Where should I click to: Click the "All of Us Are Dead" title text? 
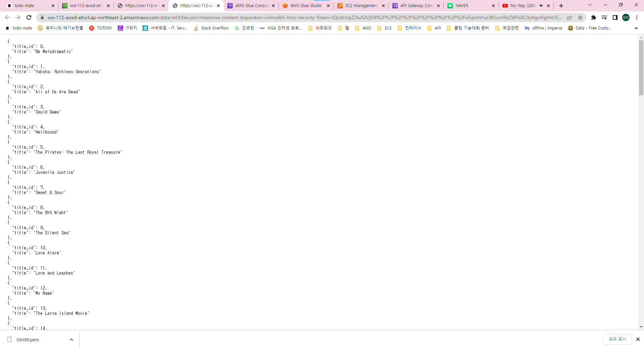[57, 92]
